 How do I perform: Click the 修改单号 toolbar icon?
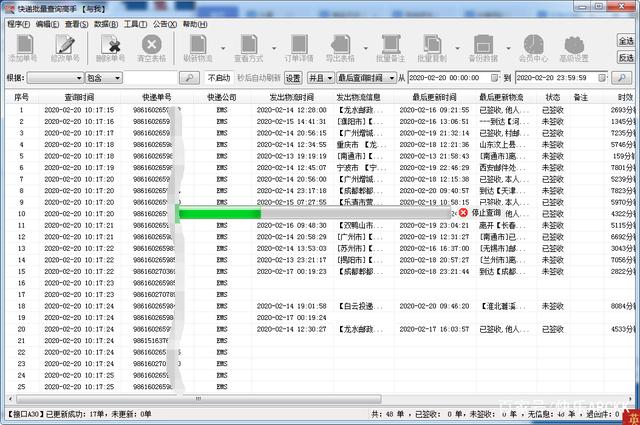66,48
